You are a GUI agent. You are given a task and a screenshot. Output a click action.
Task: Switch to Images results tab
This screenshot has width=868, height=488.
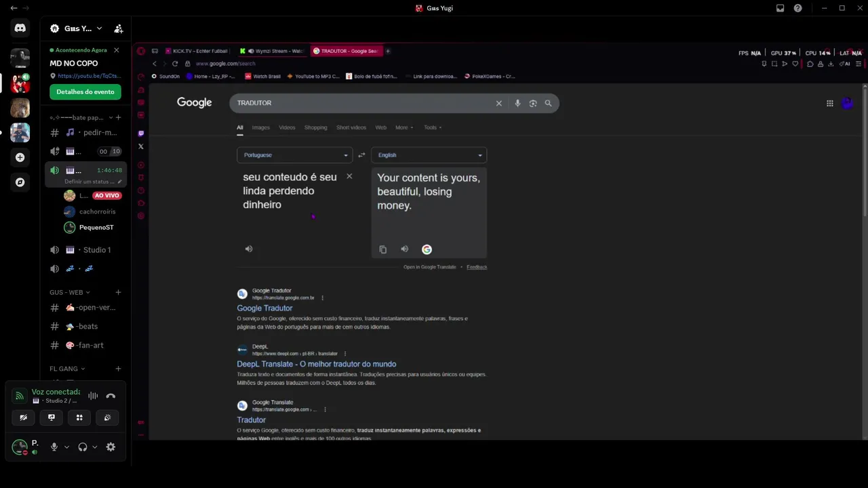tap(260, 127)
